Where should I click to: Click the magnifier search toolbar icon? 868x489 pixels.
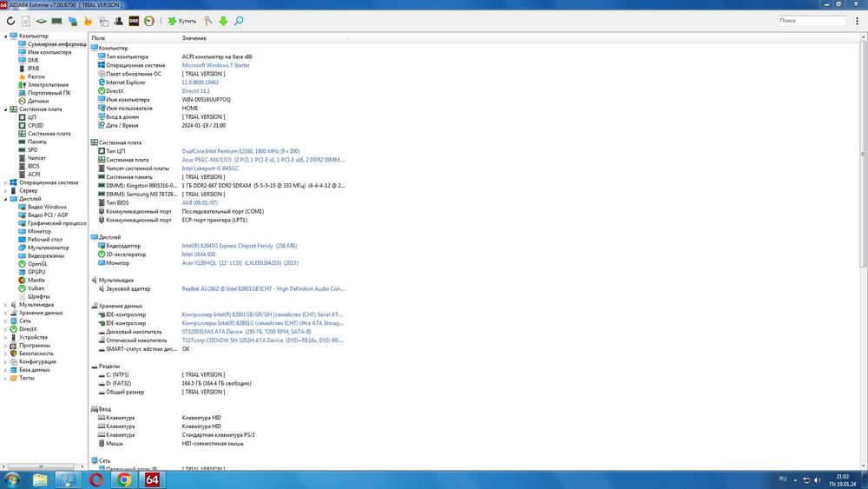click(x=239, y=21)
